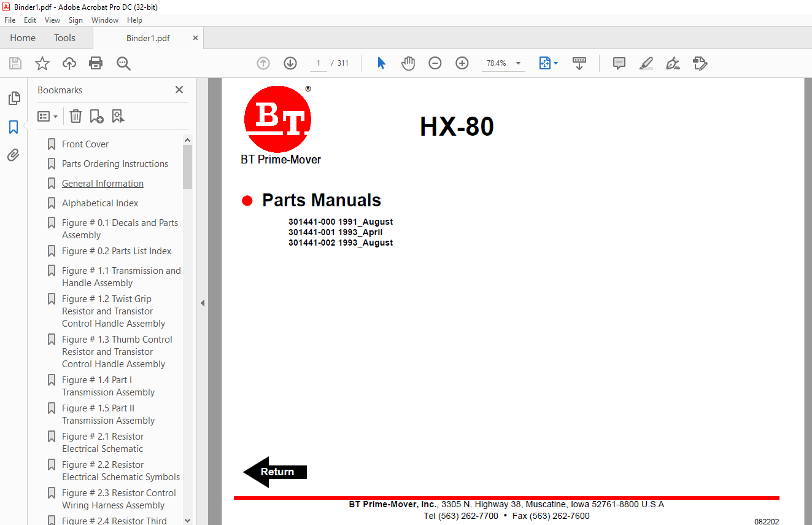This screenshot has height=525, width=812.
Task: Delete the selected bookmark trash icon
Action: 75,116
